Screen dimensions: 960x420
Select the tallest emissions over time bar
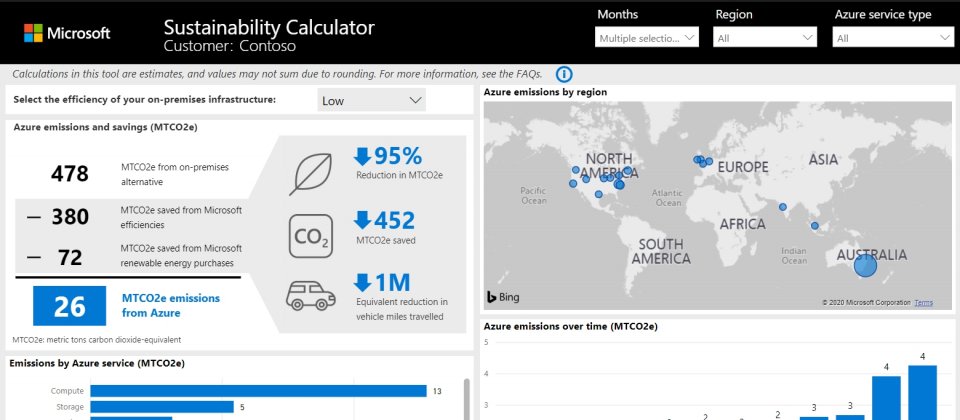tap(922, 392)
